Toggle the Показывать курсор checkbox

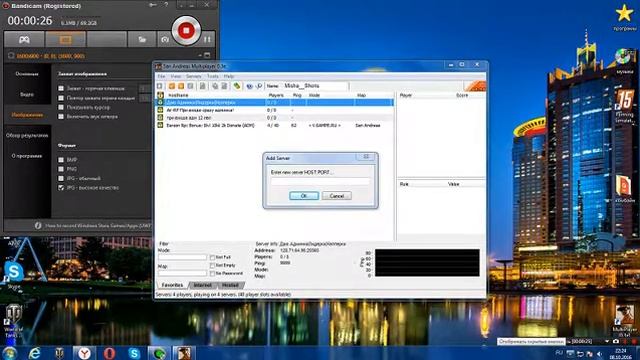coord(61,107)
